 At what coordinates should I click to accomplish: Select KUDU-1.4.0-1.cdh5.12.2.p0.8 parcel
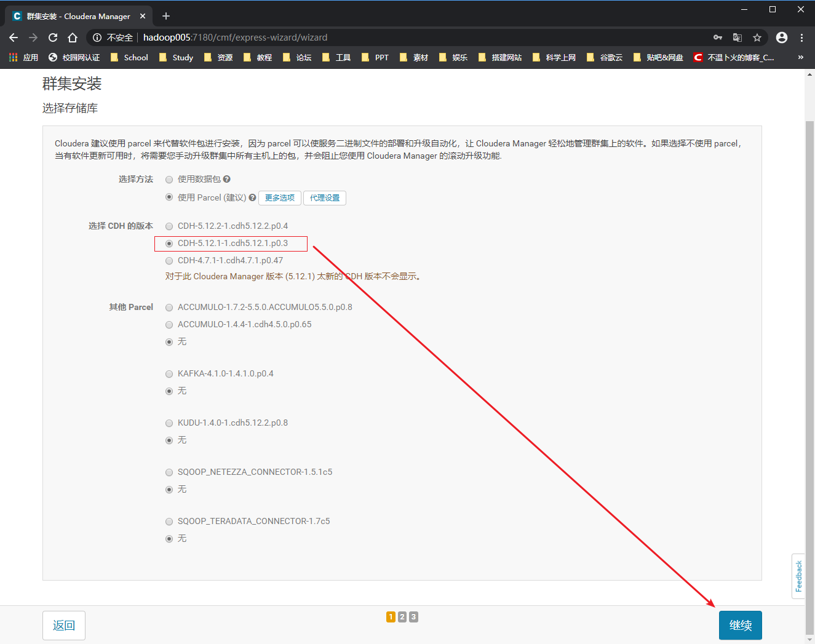(169, 423)
